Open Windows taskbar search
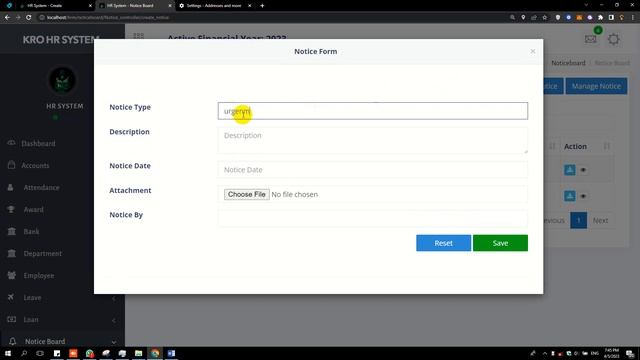Image resolution: width=640 pixels, height=360 pixels. (24, 353)
